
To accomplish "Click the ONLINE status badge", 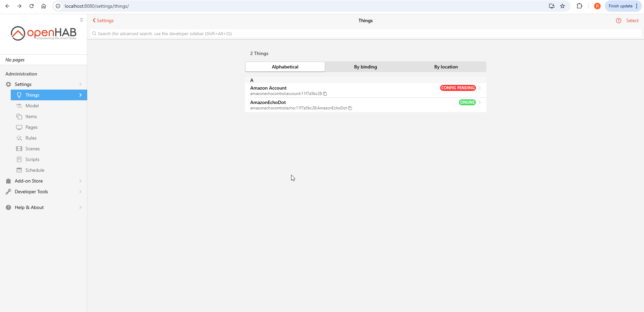I will pyautogui.click(x=467, y=102).
